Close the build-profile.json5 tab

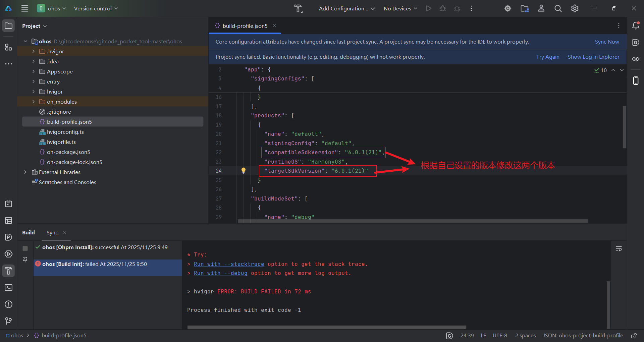pyautogui.click(x=274, y=25)
